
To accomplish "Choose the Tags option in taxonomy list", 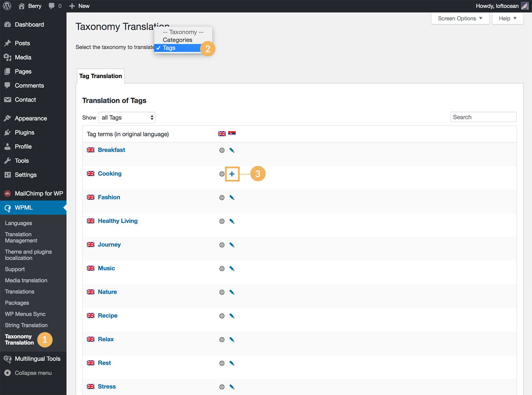I will (169, 48).
